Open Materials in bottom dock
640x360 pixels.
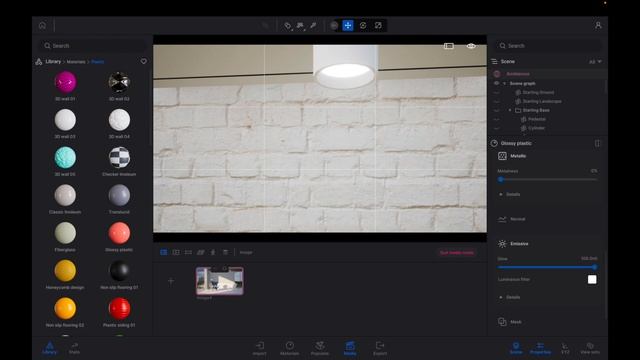289,349
